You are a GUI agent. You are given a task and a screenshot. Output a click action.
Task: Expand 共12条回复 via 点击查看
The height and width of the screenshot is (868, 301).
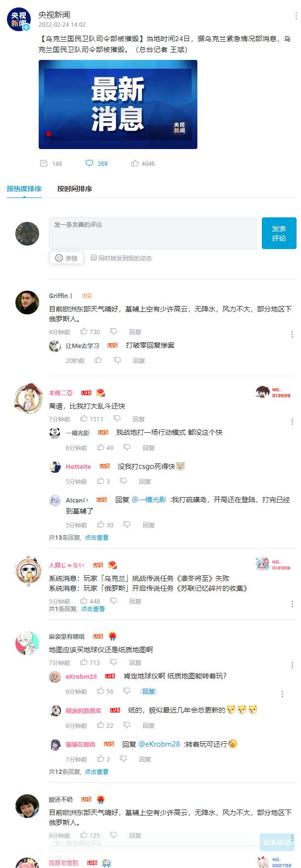[96, 771]
